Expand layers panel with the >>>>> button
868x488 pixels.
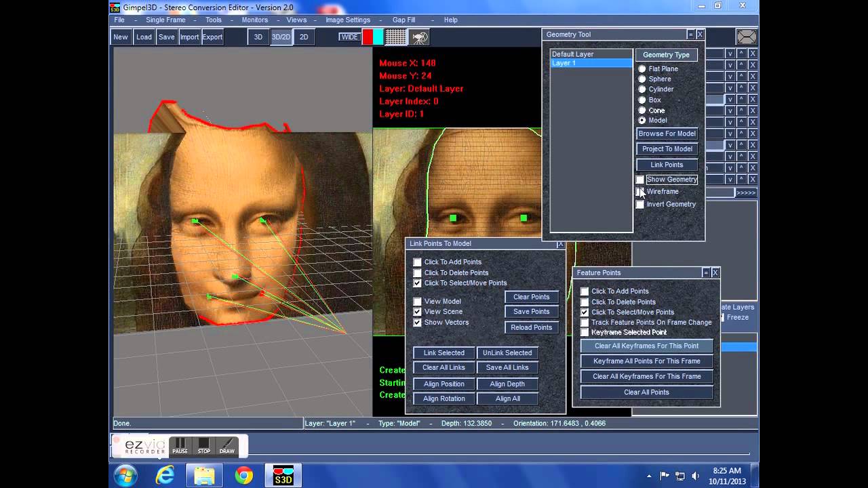[x=746, y=193]
